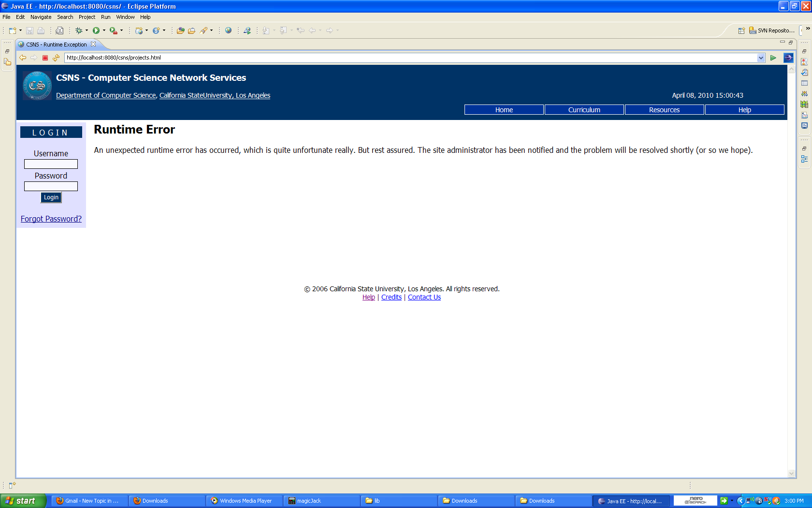
Task: Refresh the page using the browser refresh icon
Action: tap(56, 58)
